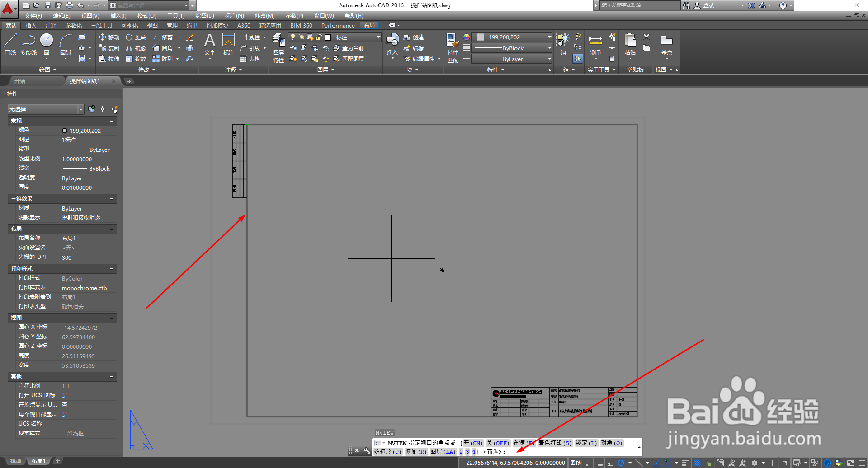Click 匹配图层 button
The width and height of the screenshot is (868, 468).
349,59
